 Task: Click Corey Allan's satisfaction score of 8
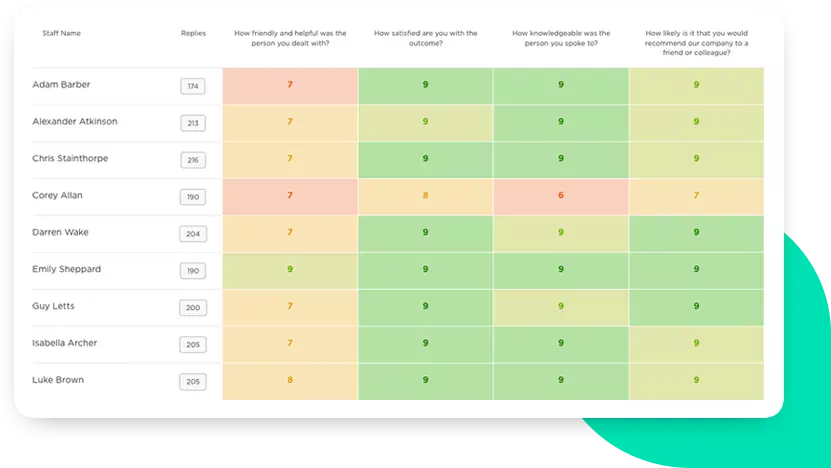426,197
